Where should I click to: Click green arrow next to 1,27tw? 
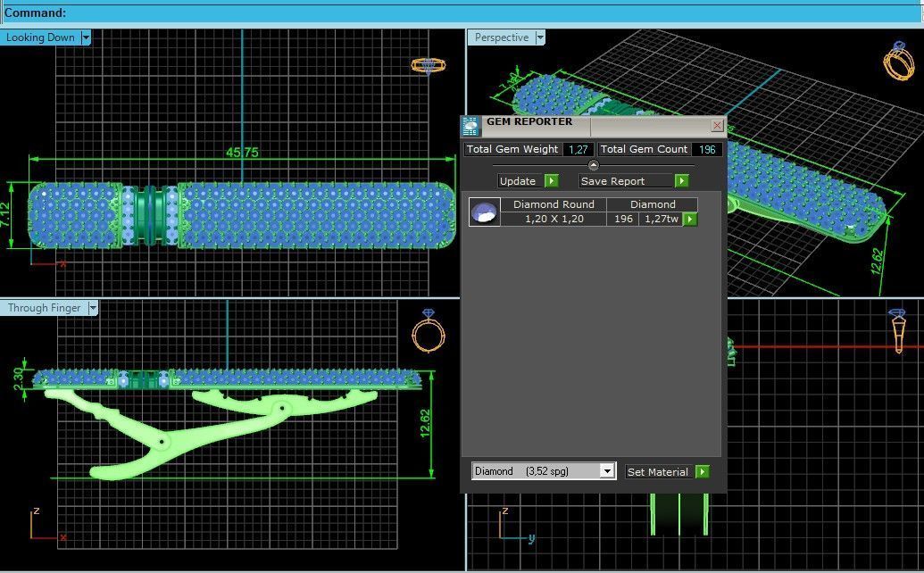pos(690,219)
